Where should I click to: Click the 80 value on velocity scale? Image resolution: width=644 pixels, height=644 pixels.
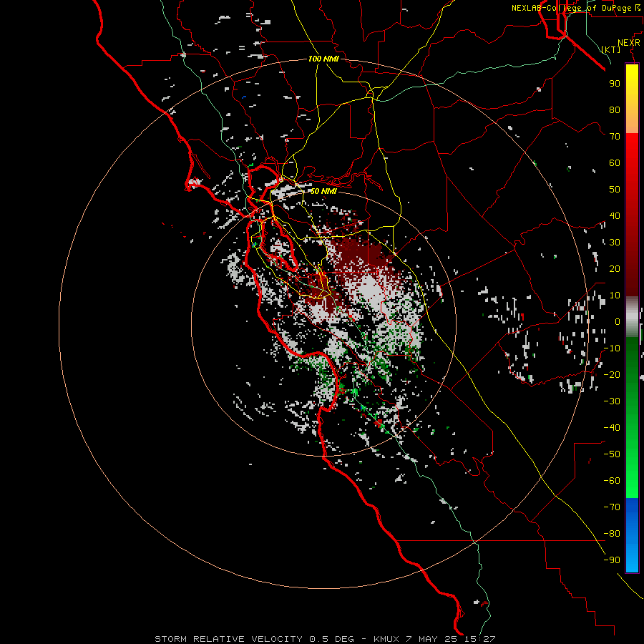point(615,109)
